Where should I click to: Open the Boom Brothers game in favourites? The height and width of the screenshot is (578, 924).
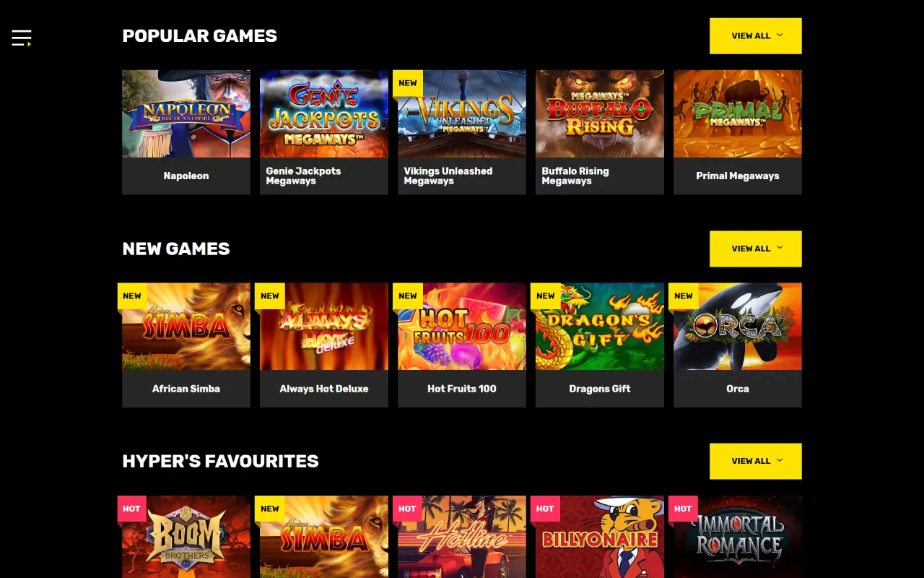pos(186,537)
